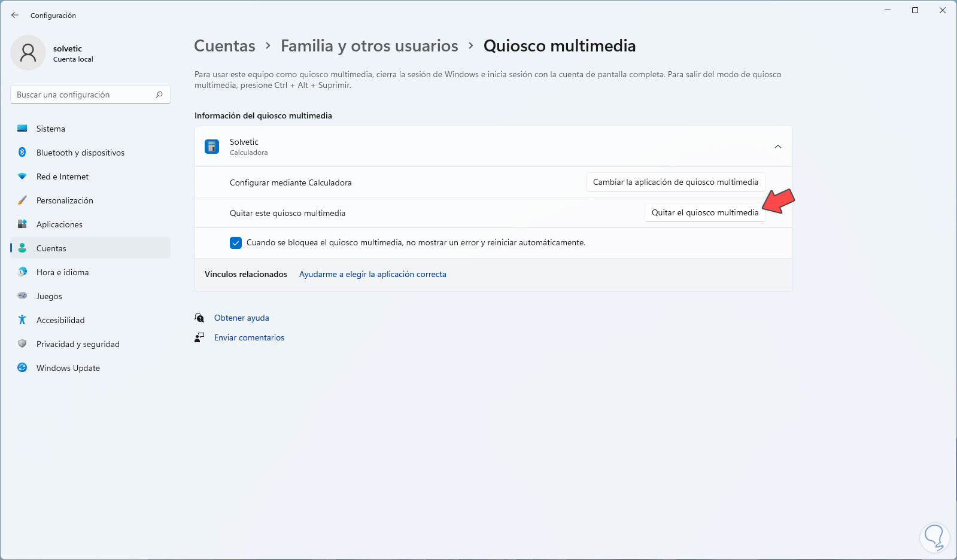Viewport: 957px width, 560px height.
Task: Go to Hora e idioma settings
Action: coord(62,272)
